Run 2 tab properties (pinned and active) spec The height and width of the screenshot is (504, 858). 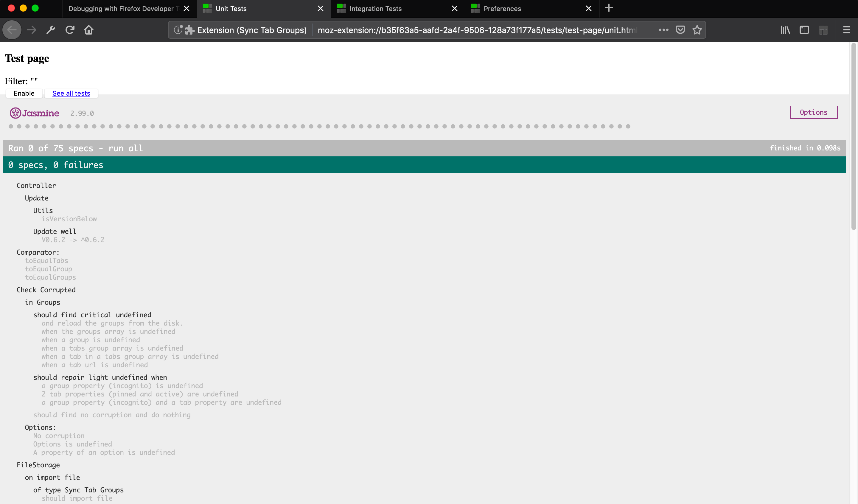[x=140, y=394]
